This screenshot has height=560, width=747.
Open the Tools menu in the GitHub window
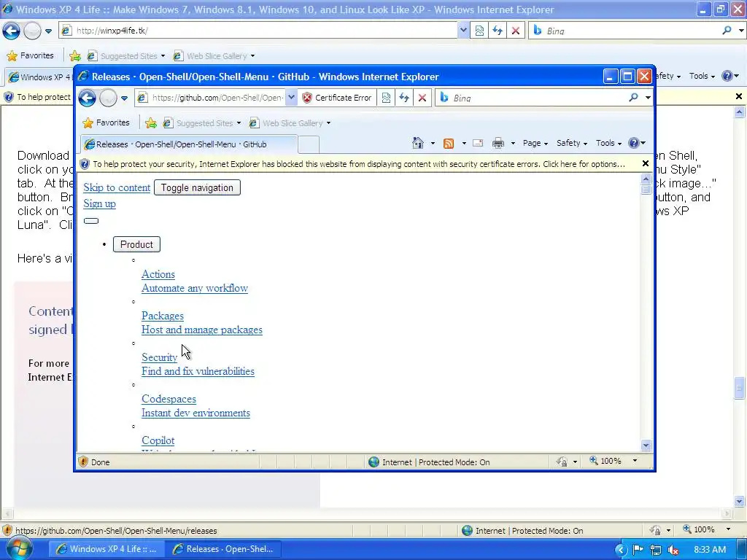[x=608, y=143]
